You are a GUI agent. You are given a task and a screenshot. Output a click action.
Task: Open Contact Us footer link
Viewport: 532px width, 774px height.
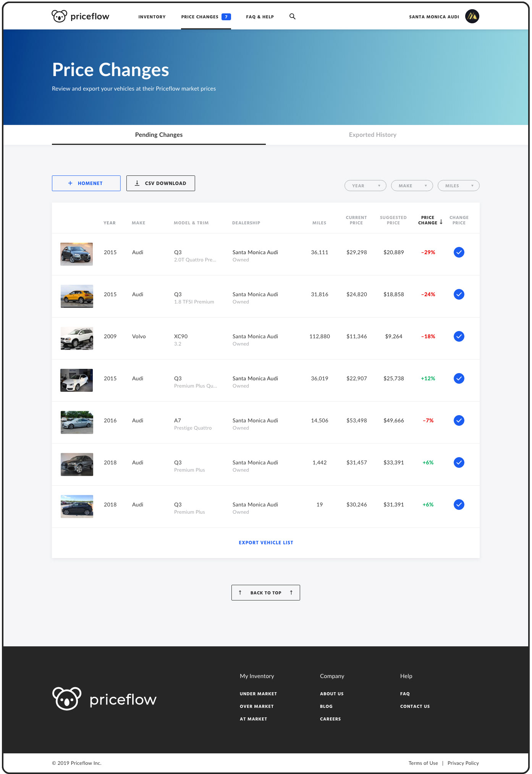415,706
